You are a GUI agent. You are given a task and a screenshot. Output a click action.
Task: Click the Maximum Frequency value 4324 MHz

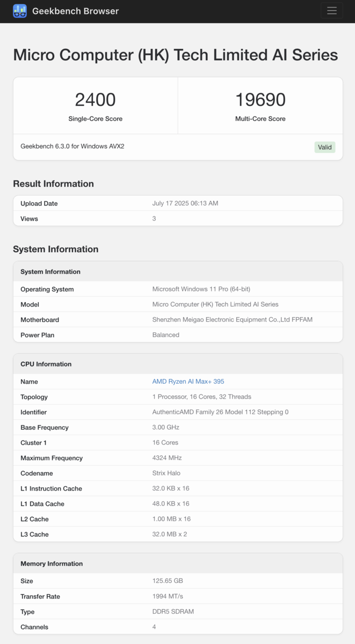click(x=167, y=458)
